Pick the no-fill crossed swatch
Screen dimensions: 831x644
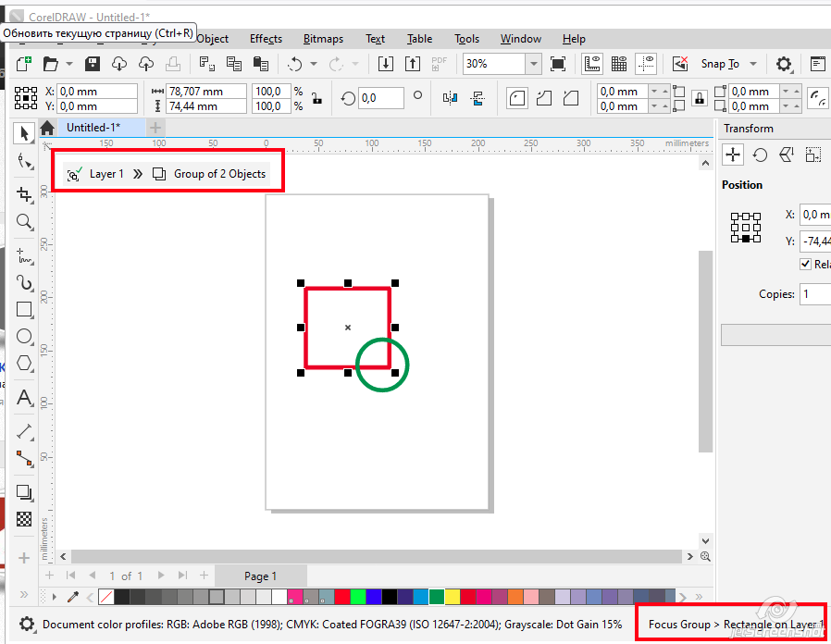(x=106, y=598)
